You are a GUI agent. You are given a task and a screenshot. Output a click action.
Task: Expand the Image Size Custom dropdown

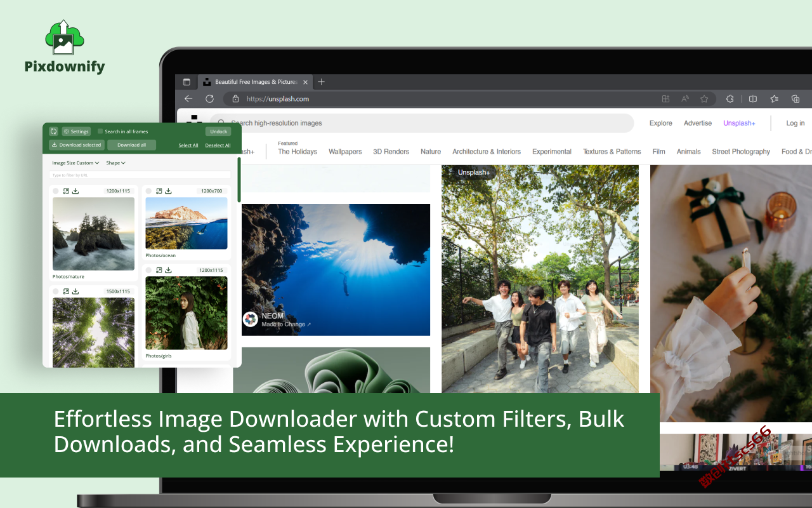[x=76, y=163]
